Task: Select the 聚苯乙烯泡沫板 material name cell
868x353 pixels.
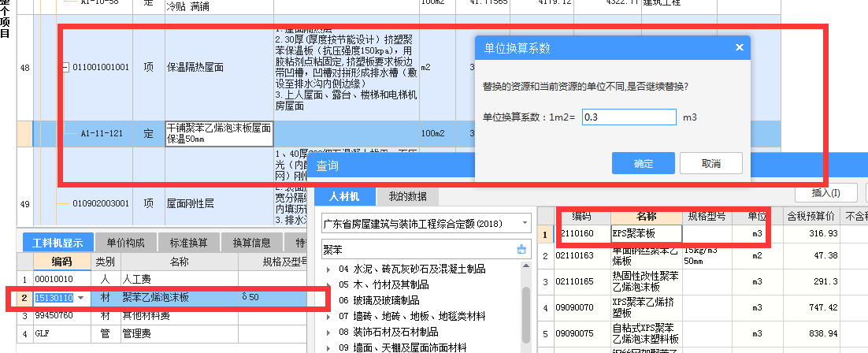Action: pyautogui.click(x=180, y=298)
